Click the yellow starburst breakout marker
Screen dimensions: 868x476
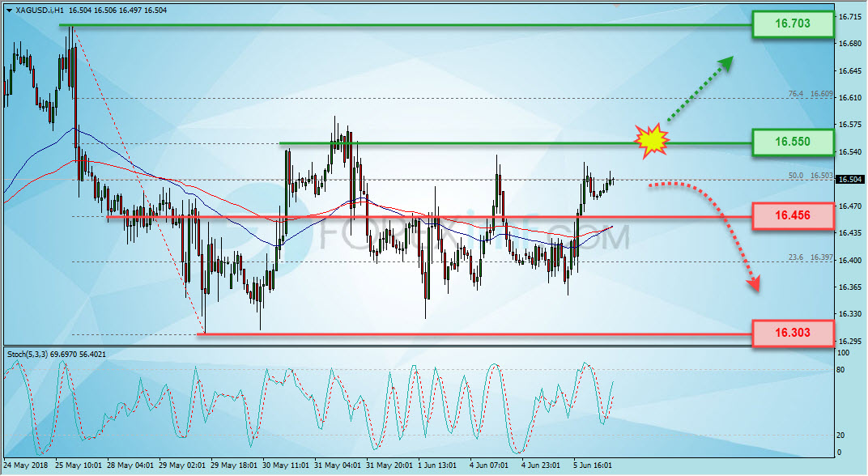click(652, 141)
